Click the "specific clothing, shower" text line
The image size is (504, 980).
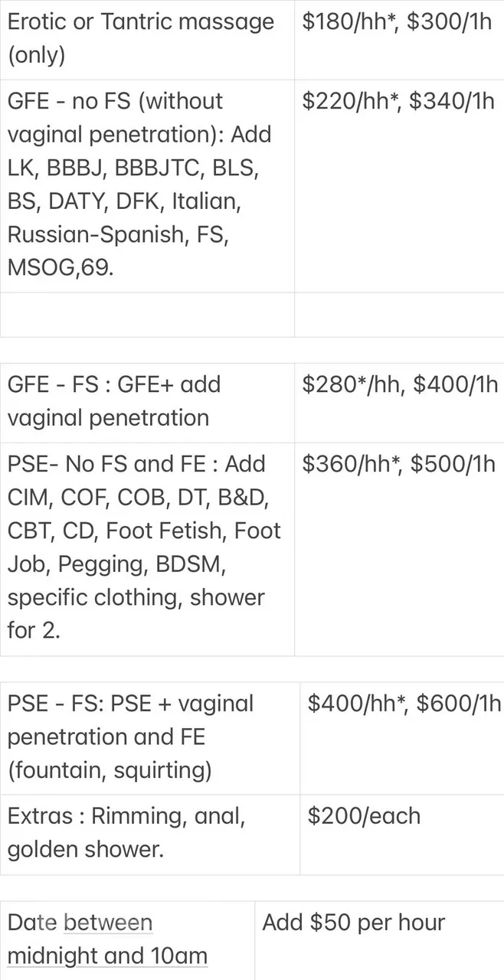(136, 597)
